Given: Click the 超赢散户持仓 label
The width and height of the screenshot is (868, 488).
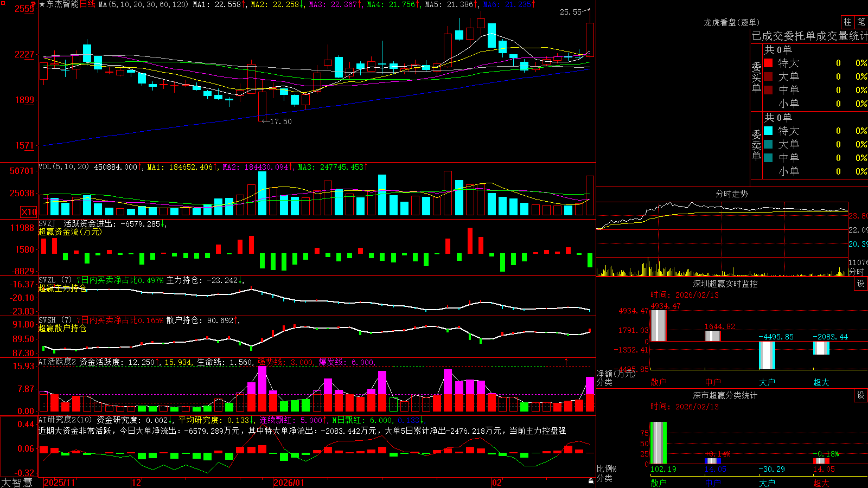Looking at the screenshot, I should coord(62,328).
